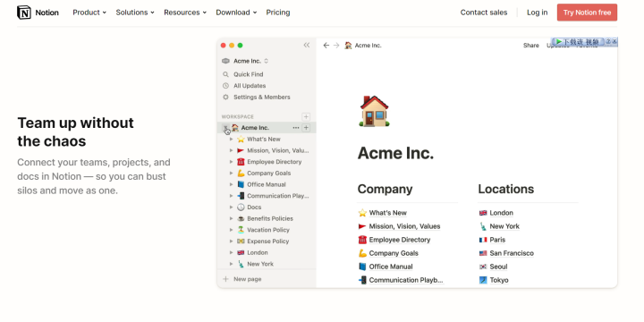
Task: Go forward with the right arrow
Action: (336, 46)
